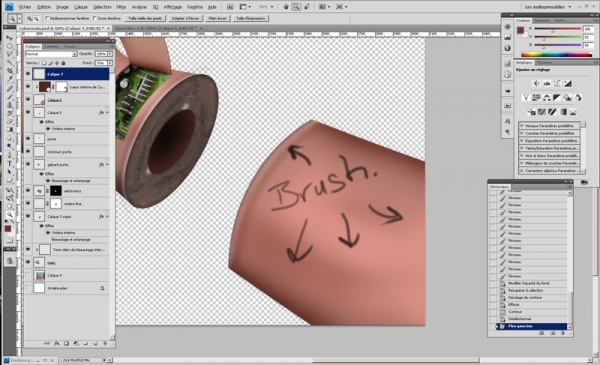
Task: Open the Opacité value dropdown arrow
Action: click(110, 54)
